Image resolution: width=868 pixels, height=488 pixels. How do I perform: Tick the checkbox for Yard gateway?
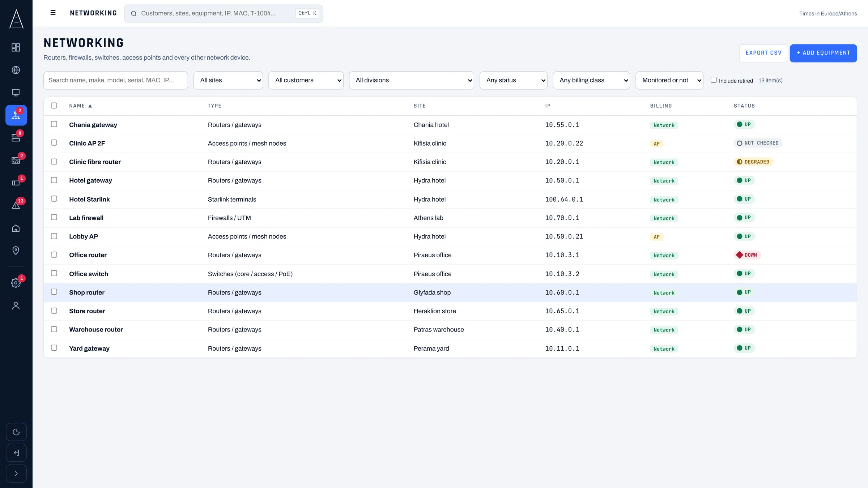pos(54,348)
